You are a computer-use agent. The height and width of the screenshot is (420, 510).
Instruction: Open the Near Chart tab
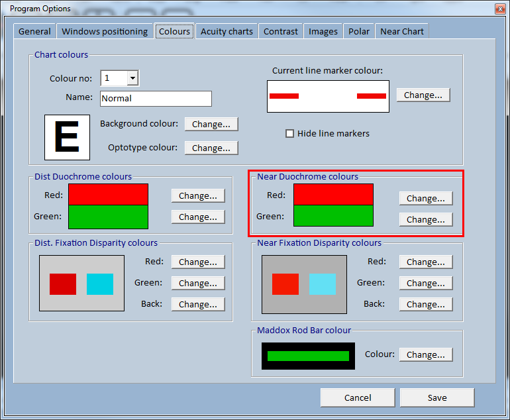point(401,31)
